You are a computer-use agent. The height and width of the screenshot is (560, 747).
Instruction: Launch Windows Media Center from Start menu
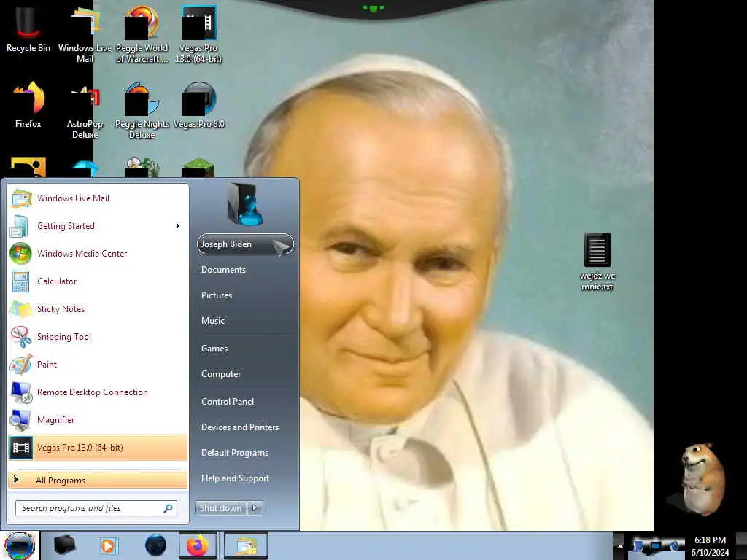(98, 253)
